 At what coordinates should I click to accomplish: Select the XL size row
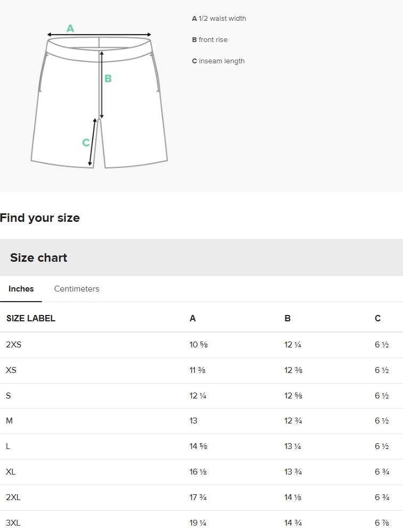click(201, 472)
